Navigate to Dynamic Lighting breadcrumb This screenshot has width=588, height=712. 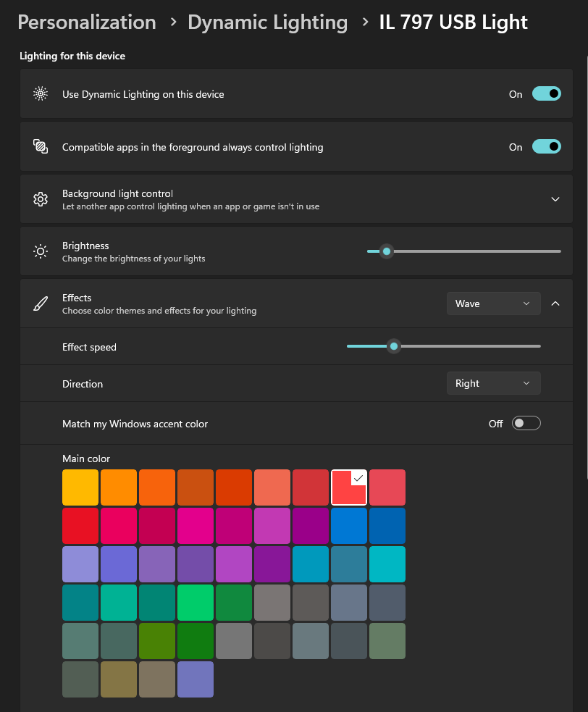tap(267, 22)
